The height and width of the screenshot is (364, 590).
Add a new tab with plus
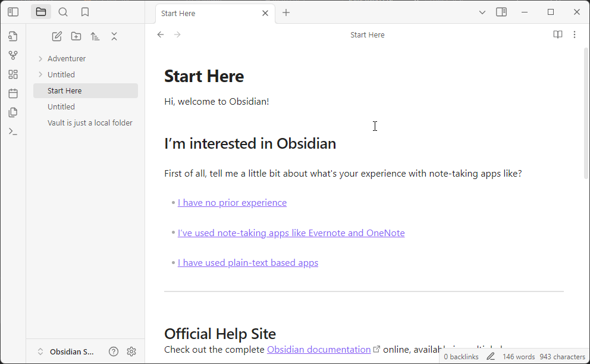coord(286,13)
